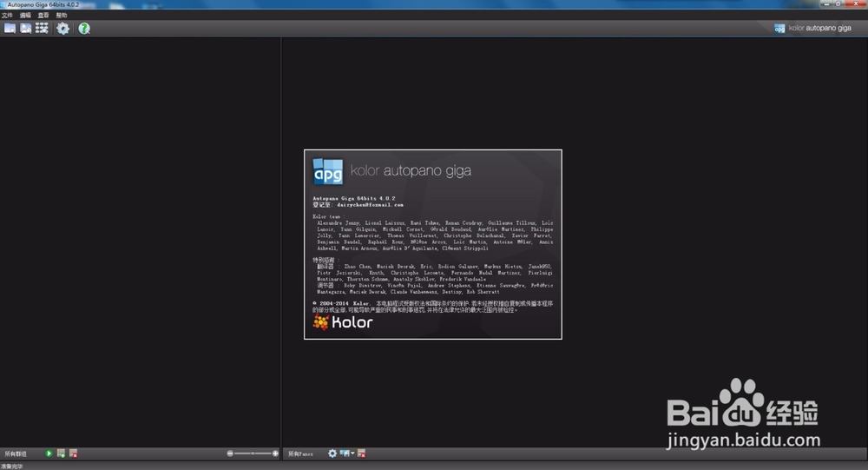Screen dimensions: 868x470
Task: Click the green question mark help icon
Action: 84,29
